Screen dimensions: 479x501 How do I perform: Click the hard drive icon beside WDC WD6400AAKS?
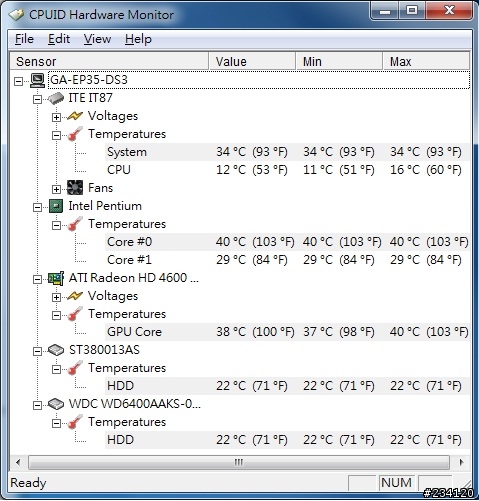pos(56,404)
